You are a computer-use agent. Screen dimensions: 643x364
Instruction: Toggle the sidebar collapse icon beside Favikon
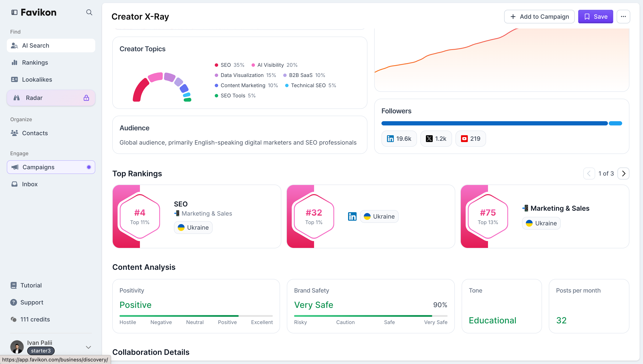click(14, 12)
